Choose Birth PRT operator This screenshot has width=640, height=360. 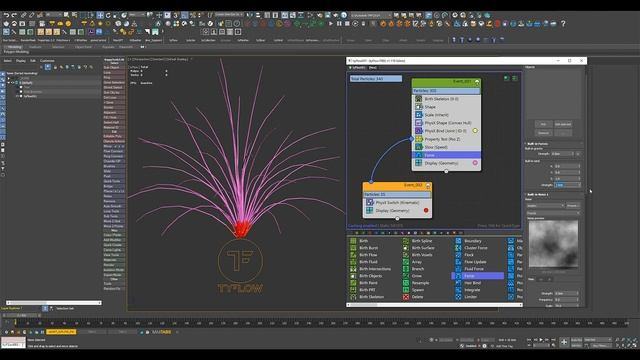click(367, 290)
